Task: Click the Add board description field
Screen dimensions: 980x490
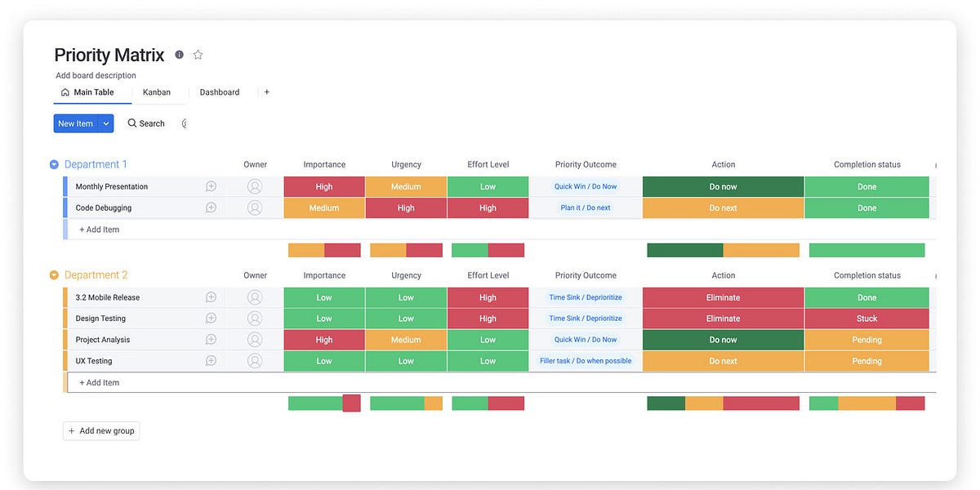Action: pyautogui.click(x=95, y=74)
